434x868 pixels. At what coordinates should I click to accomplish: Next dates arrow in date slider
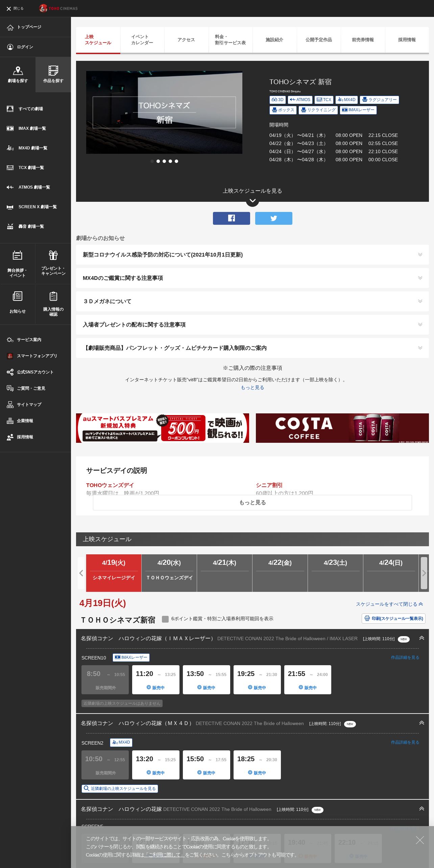point(424,573)
